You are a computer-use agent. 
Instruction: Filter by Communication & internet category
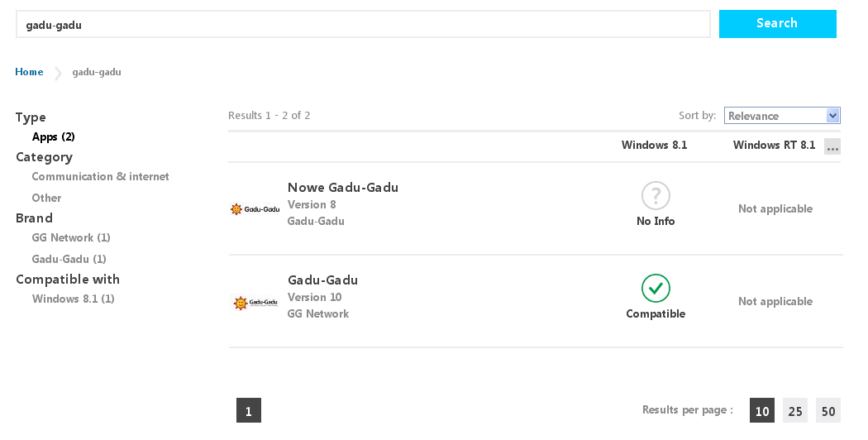(x=100, y=176)
